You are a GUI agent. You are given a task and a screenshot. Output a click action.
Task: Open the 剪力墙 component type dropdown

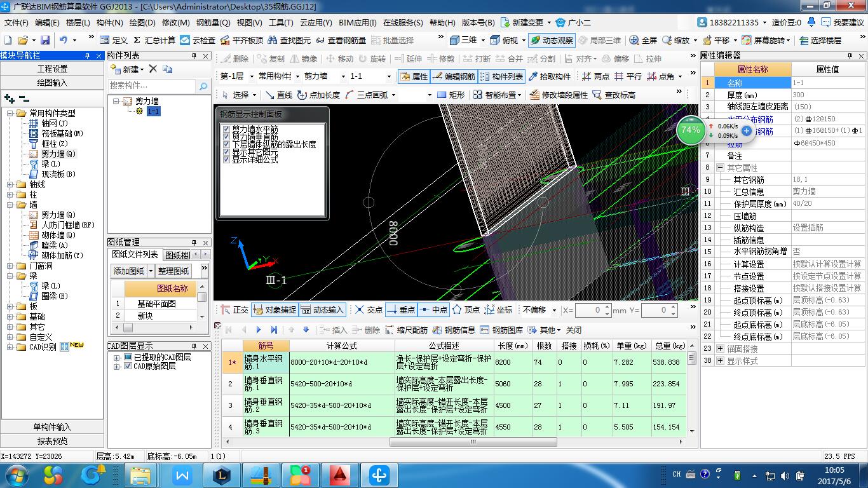coord(343,76)
